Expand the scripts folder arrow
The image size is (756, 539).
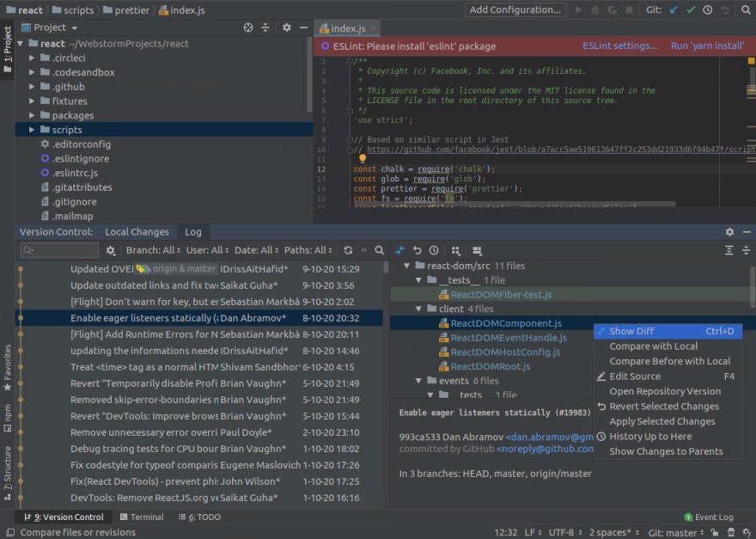31,130
